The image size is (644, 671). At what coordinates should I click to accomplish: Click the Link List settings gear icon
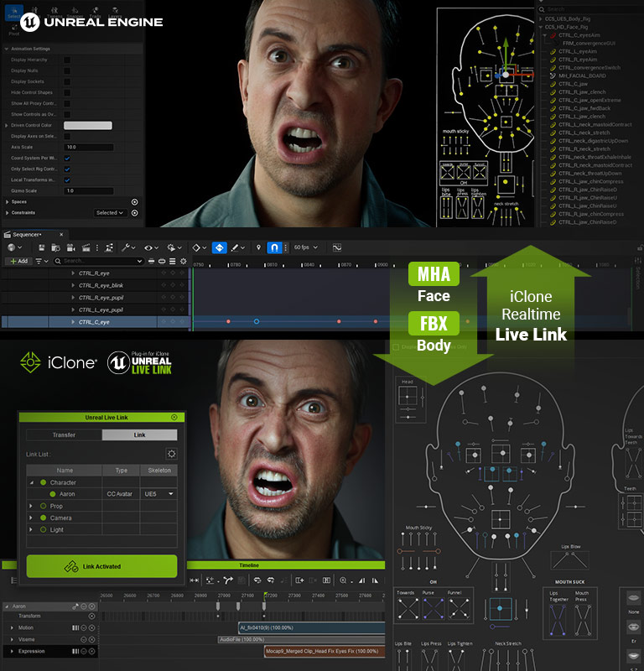(171, 454)
